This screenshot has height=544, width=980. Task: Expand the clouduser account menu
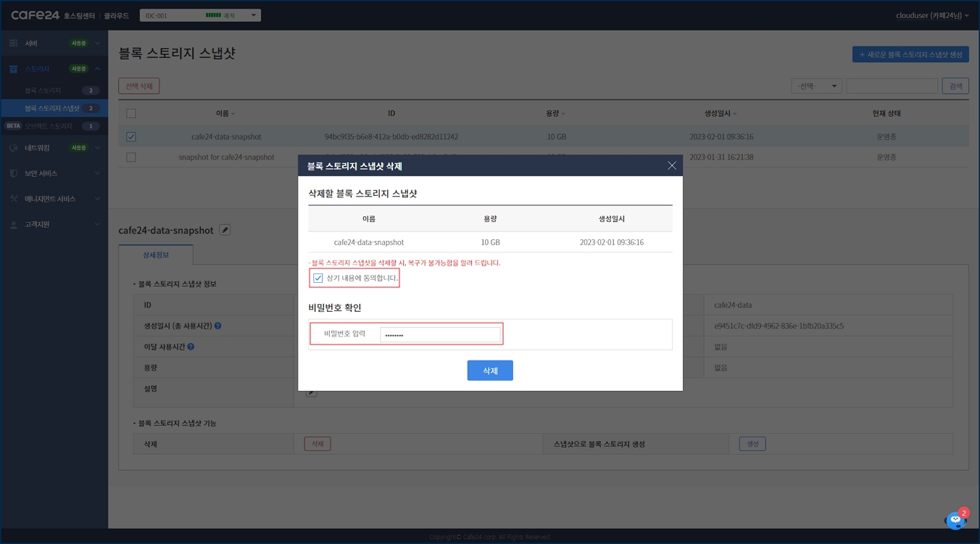click(932, 15)
